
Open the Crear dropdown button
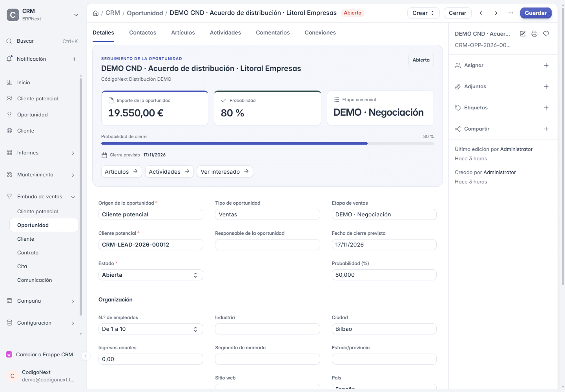[423, 13]
